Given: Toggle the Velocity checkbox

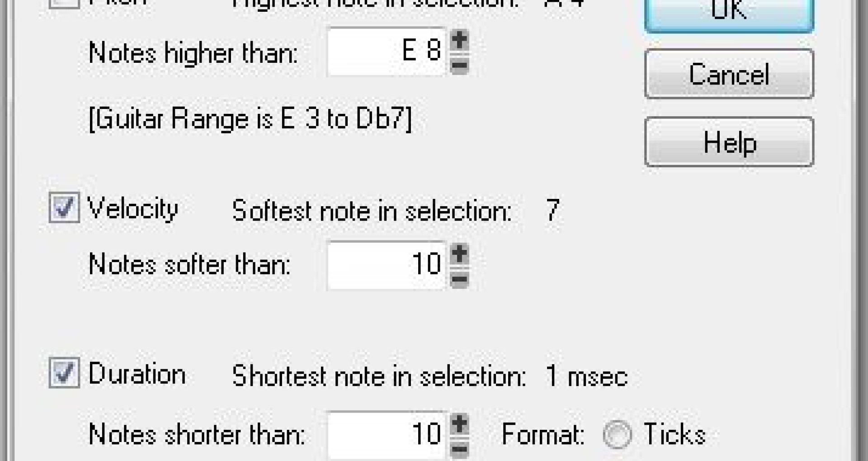Looking at the screenshot, I should [x=64, y=208].
